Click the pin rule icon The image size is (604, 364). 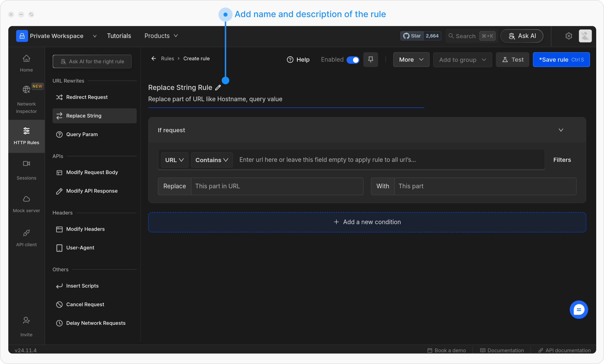(370, 60)
